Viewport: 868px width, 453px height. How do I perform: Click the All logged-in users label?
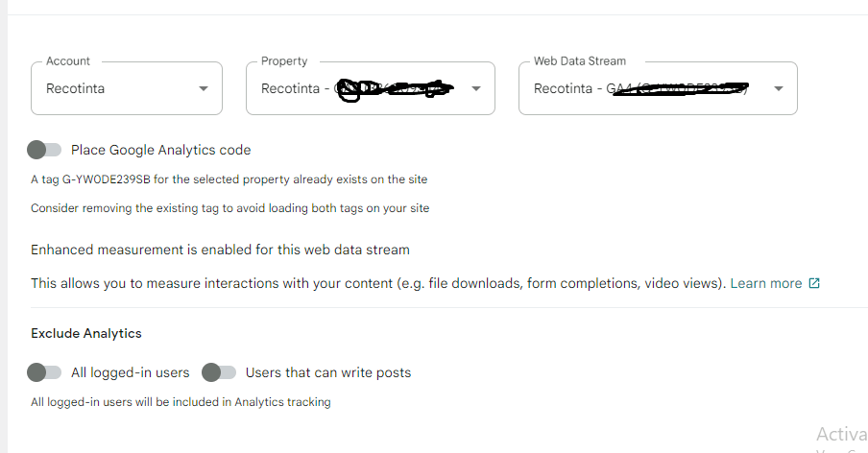(130, 372)
